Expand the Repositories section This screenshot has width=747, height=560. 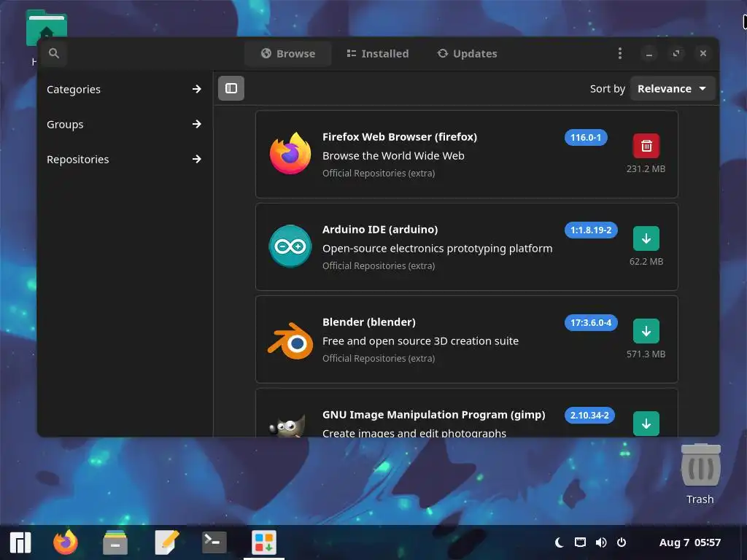(x=124, y=159)
